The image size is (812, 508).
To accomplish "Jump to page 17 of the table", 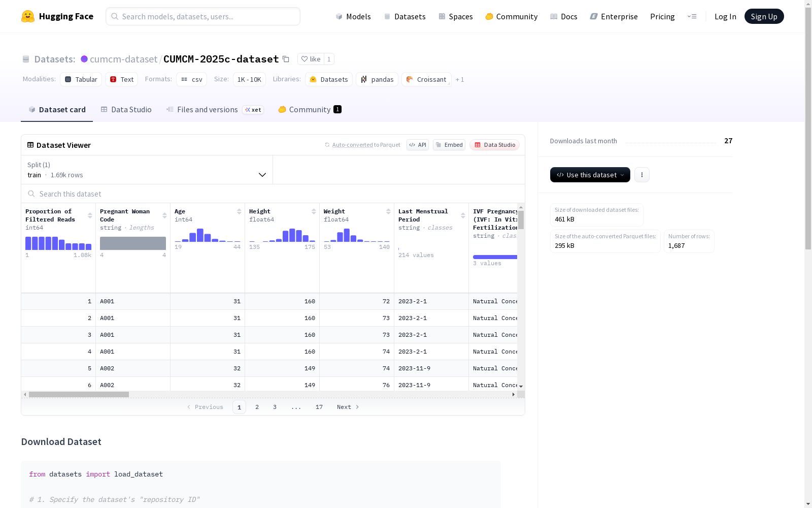I will tap(319, 407).
